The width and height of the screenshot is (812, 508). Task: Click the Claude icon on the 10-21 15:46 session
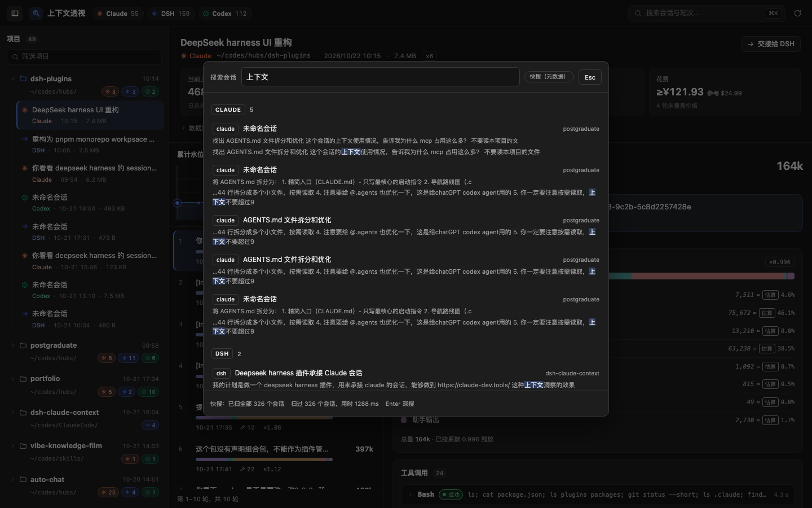25,256
